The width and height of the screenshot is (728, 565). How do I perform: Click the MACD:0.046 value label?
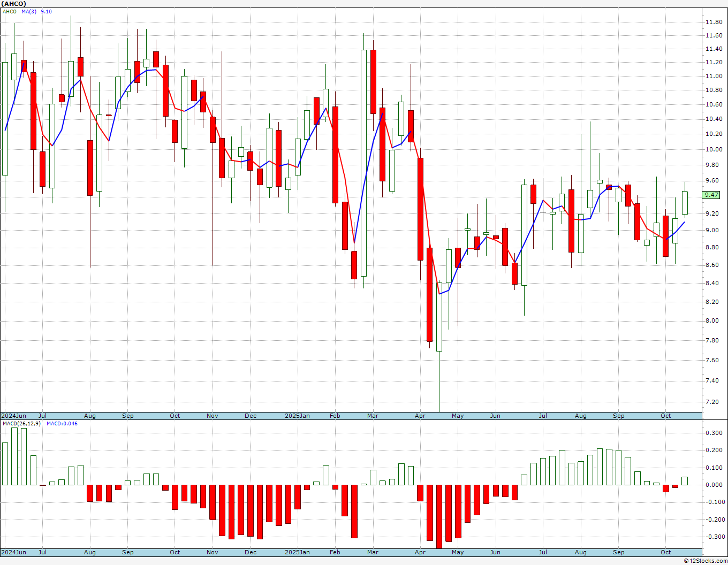(x=62, y=424)
